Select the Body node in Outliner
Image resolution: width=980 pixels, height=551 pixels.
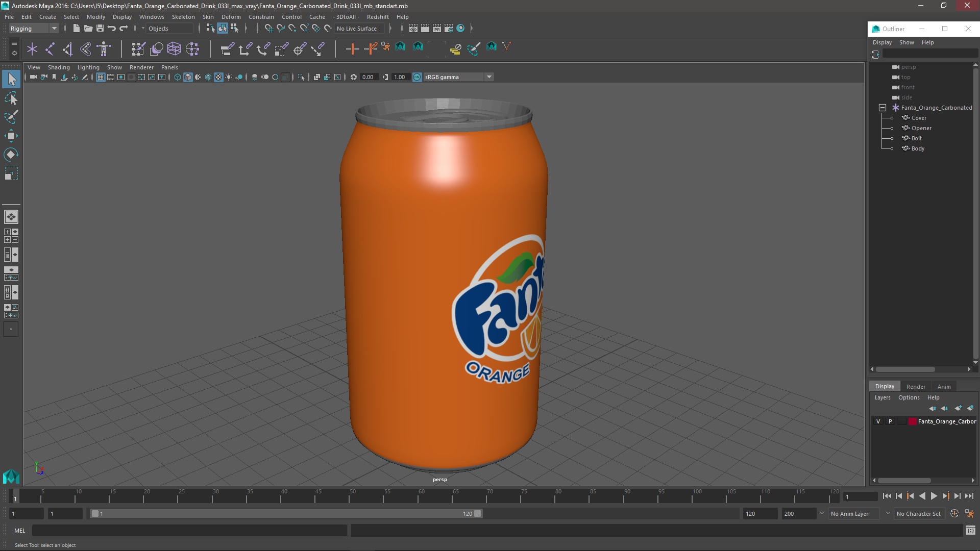click(918, 148)
